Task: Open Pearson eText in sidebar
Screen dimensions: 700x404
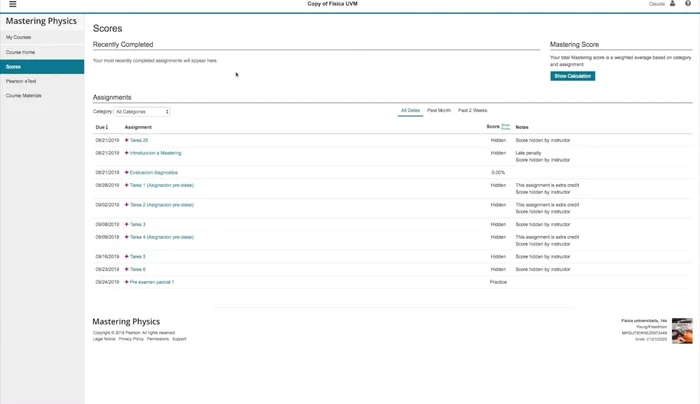Action: coord(42,81)
